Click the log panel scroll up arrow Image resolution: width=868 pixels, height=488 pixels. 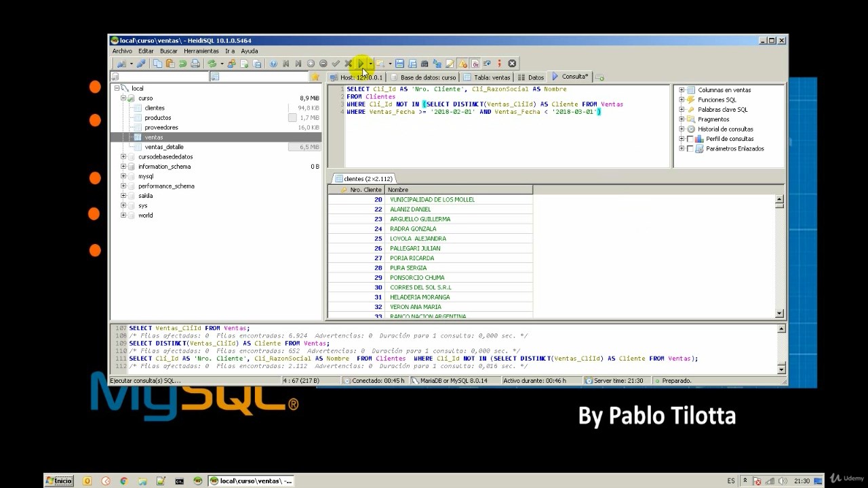pos(781,329)
